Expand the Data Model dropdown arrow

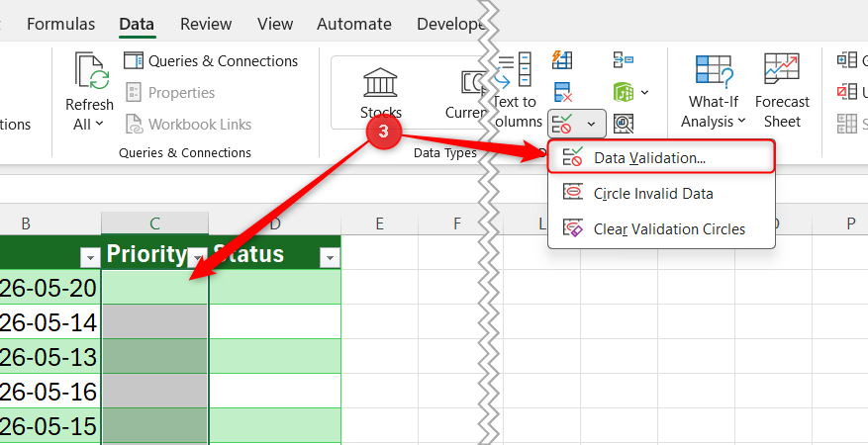(645, 92)
